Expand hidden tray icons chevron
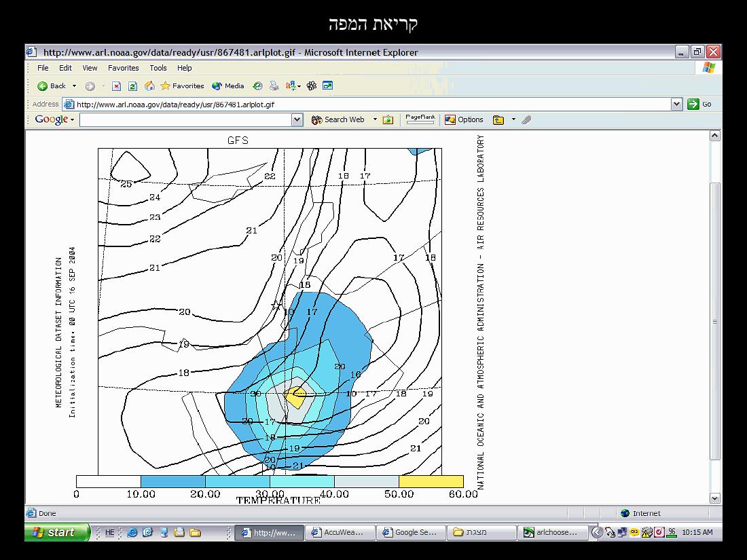The image size is (747, 560). (x=597, y=532)
